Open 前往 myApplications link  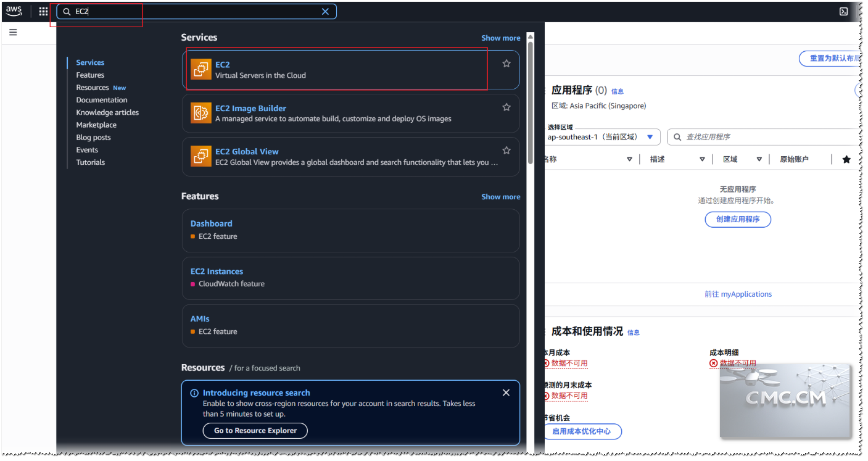coord(738,294)
